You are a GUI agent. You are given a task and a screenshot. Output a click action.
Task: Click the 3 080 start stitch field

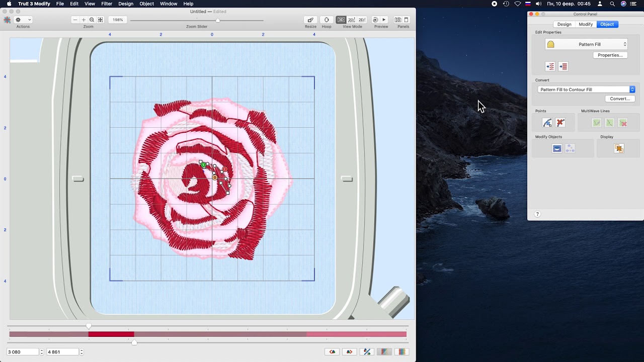point(23,352)
